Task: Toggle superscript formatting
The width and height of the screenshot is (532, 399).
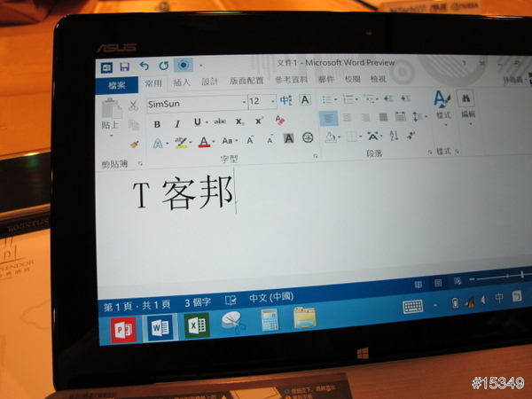Action: pyautogui.click(x=259, y=121)
